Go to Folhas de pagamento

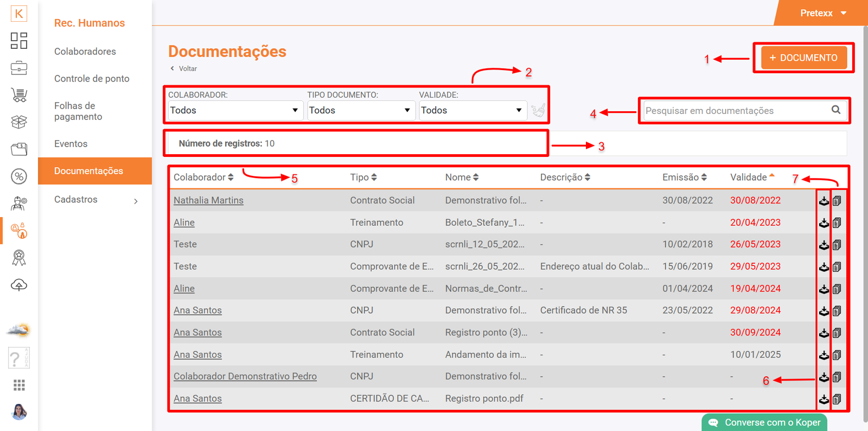tap(78, 111)
